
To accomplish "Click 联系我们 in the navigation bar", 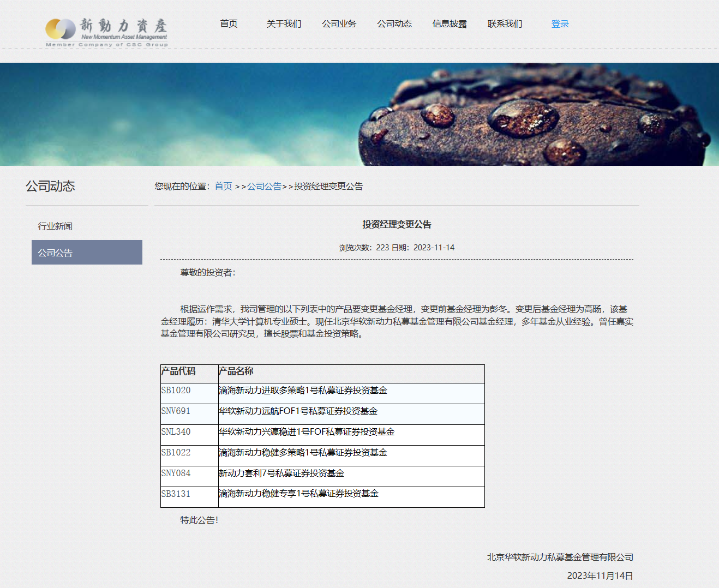I will [505, 24].
